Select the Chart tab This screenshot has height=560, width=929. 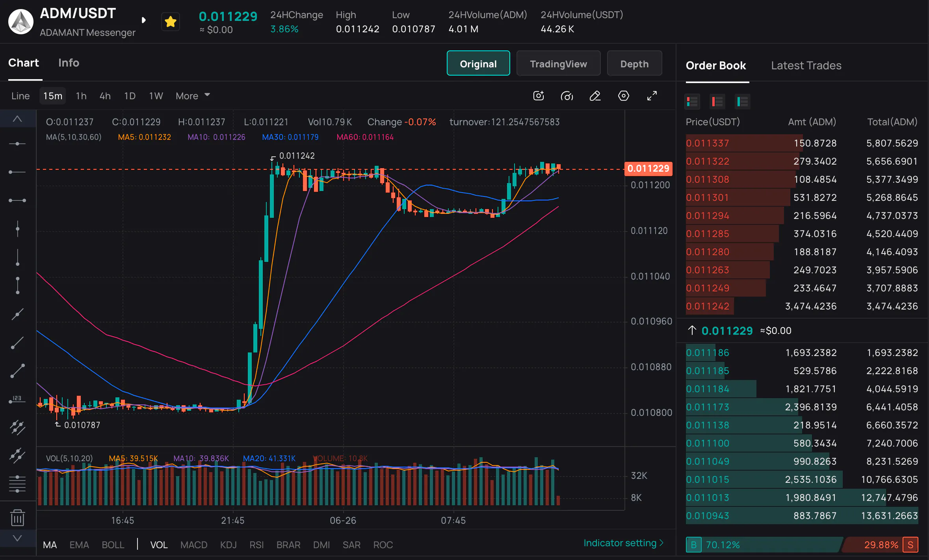(x=24, y=63)
